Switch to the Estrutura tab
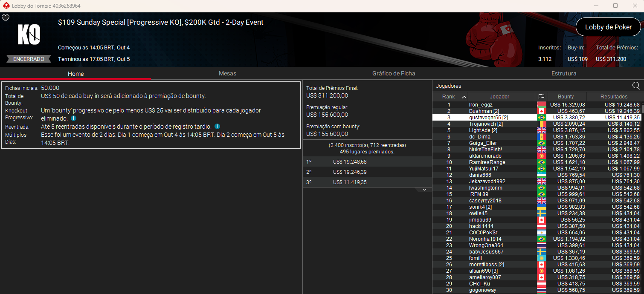The height and width of the screenshot is (294, 644). click(564, 73)
